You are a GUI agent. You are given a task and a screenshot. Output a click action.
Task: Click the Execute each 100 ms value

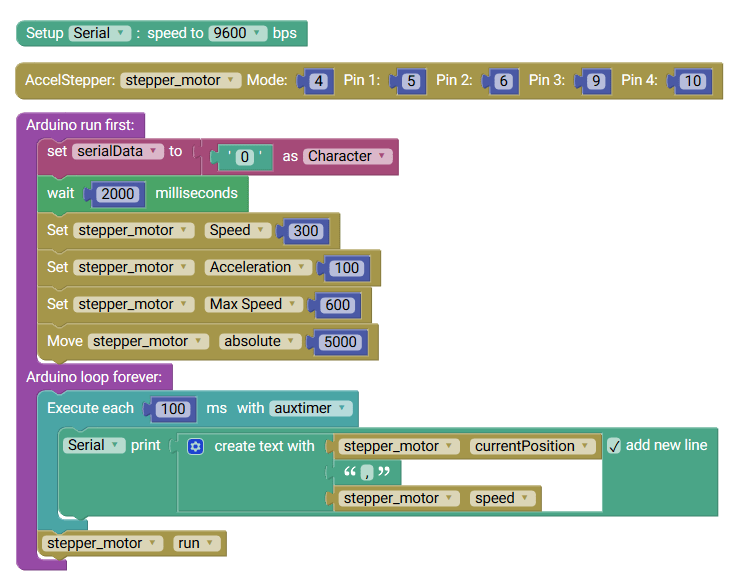(173, 409)
